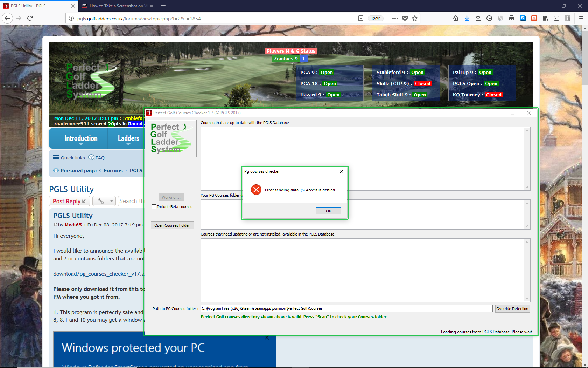Bookmark this page with the star icon
The image size is (588, 368).
415,18
